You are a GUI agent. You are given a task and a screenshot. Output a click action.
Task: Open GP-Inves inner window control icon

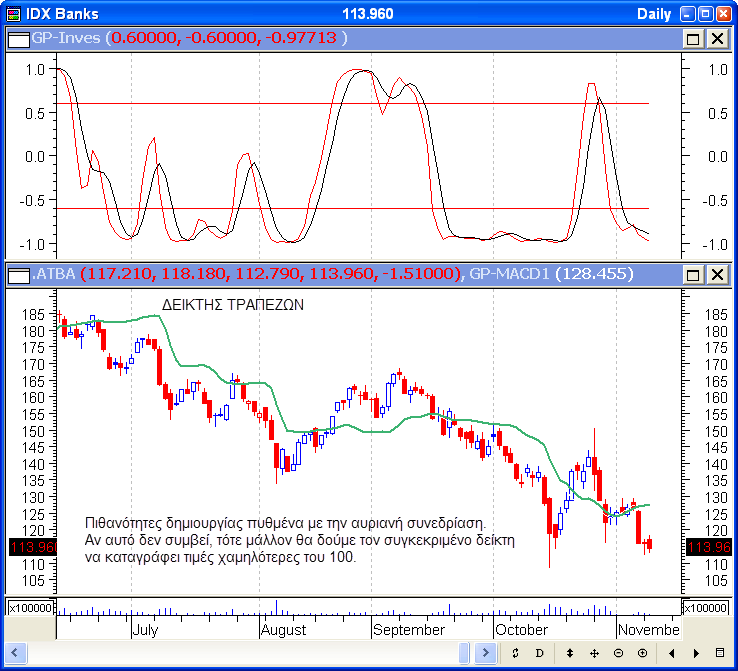point(19,38)
